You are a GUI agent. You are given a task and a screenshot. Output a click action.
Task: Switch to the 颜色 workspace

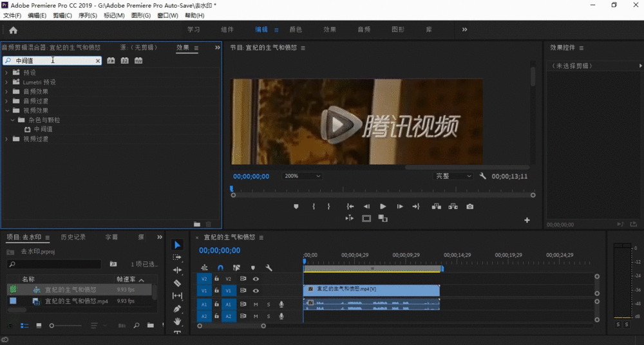click(x=296, y=30)
